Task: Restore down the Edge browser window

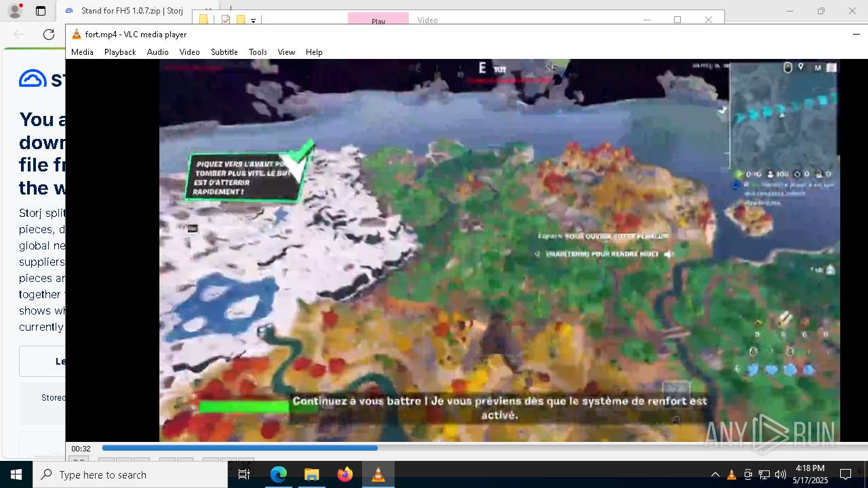Action: [x=821, y=11]
